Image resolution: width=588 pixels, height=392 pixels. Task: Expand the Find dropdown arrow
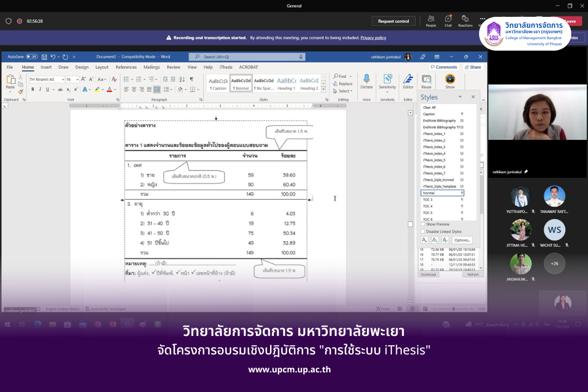point(351,76)
